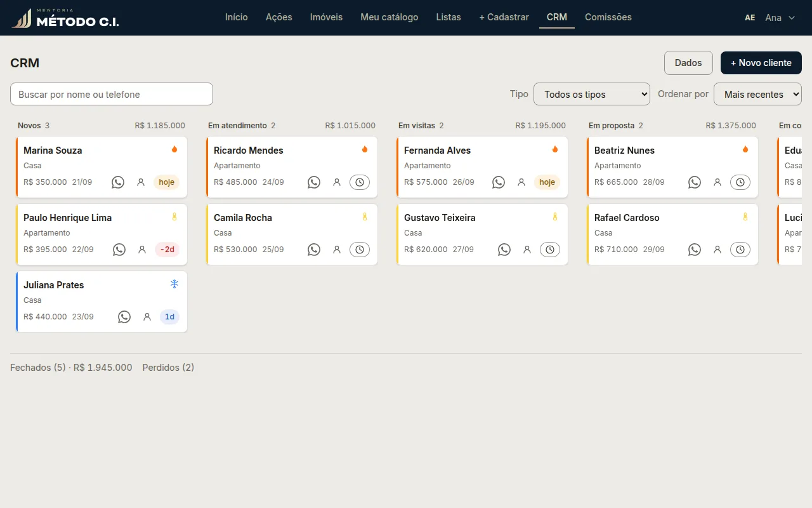Viewport: 812px width, 508px height.
Task: Select the + Cadastrar menu item
Action: (x=504, y=17)
